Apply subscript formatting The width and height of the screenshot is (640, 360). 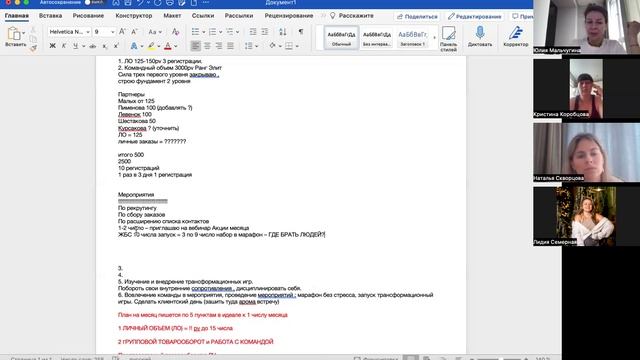pos(105,46)
